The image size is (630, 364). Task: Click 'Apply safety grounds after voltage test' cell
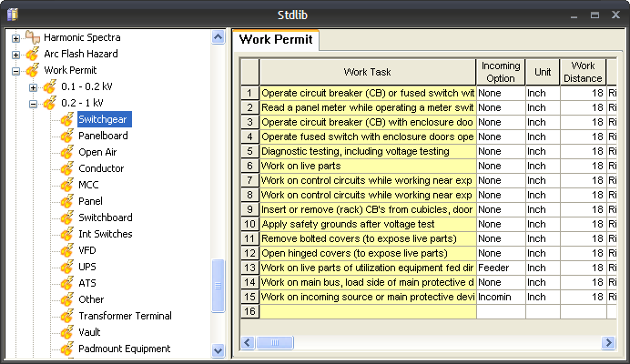368,224
